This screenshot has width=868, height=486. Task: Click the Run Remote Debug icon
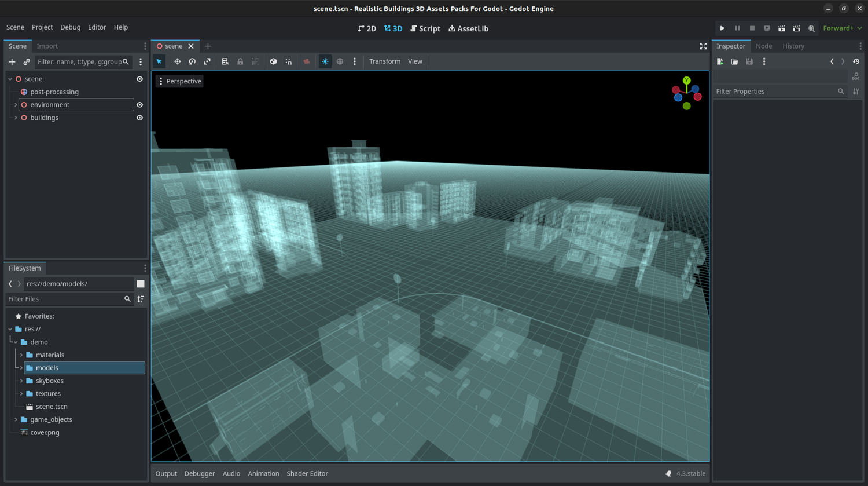[x=767, y=28]
